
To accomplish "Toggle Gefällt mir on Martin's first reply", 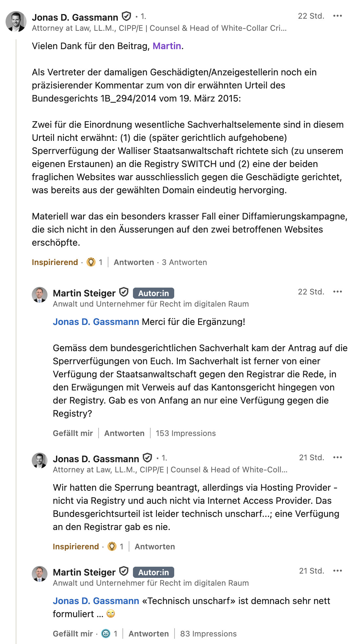I will pos(73,433).
